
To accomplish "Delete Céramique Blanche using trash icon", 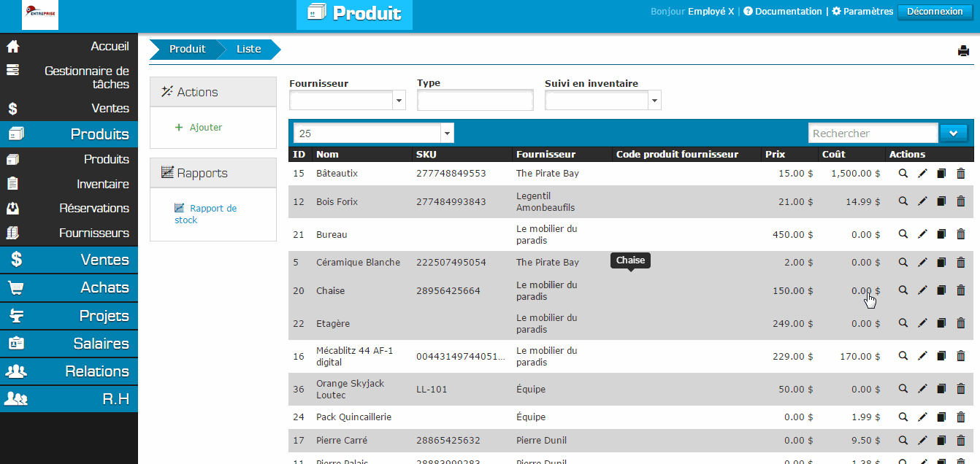I will pyautogui.click(x=960, y=263).
